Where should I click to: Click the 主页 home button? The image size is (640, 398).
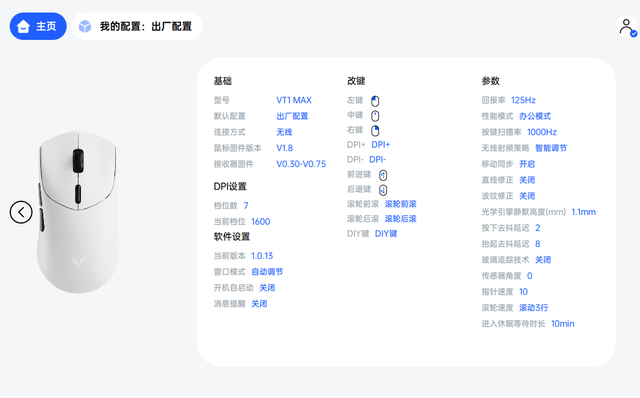click(38, 26)
